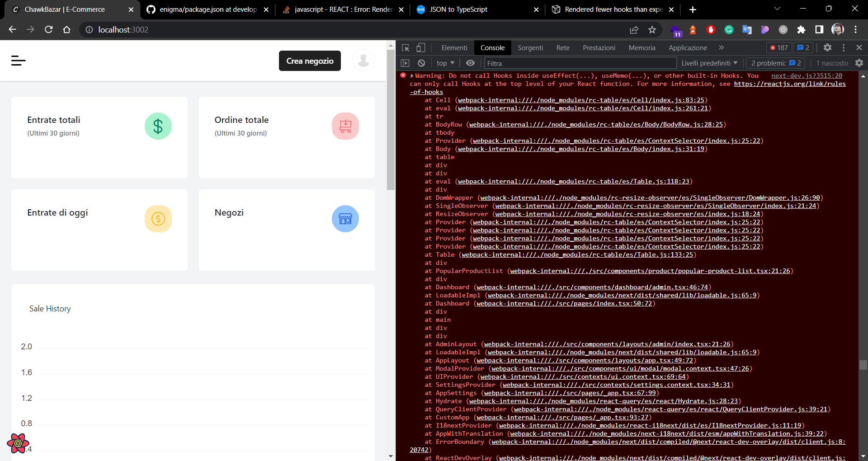Click the localhost:3002 address bar
868x461 pixels.
[x=353, y=29]
